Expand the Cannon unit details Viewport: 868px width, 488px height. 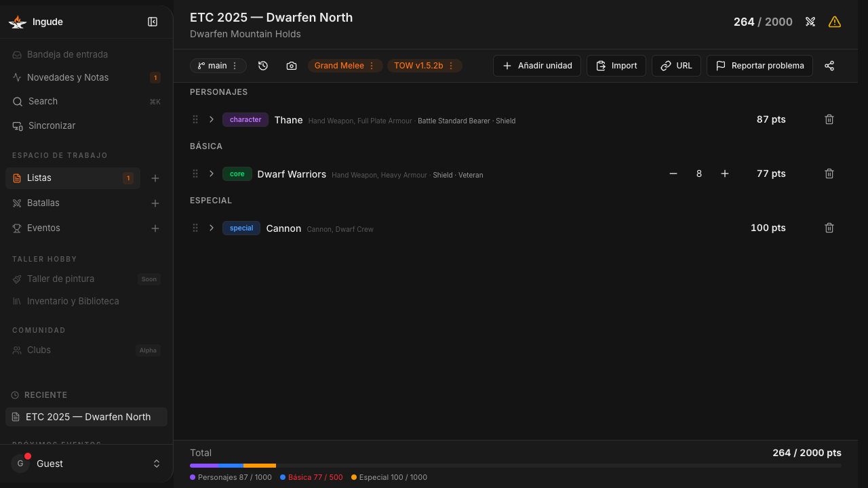[212, 228]
